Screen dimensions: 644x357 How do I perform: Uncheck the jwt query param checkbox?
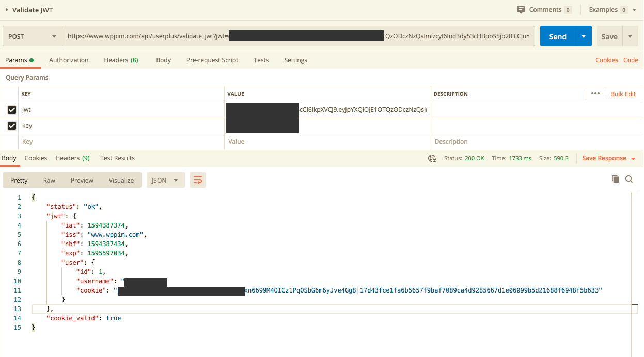tap(12, 110)
